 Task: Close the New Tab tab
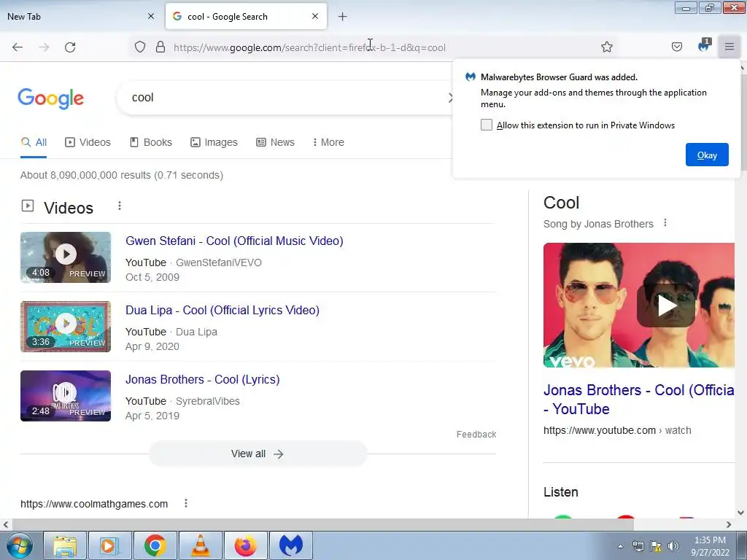[x=151, y=16]
